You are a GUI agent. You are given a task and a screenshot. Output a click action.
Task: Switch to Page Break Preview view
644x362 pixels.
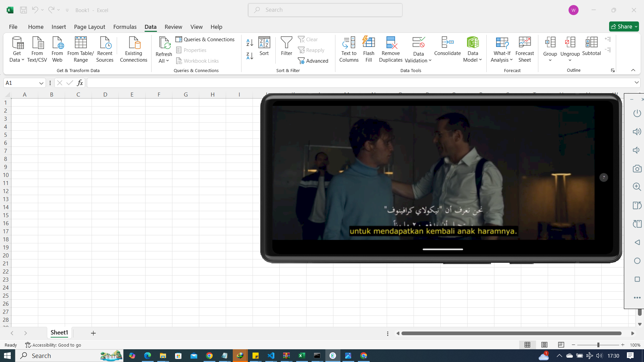point(561,345)
